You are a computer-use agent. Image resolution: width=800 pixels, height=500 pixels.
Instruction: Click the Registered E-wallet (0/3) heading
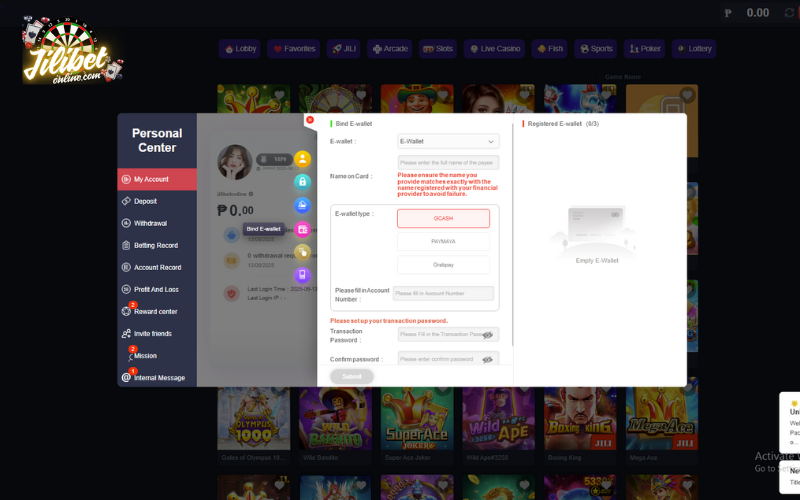pyautogui.click(x=563, y=123)
